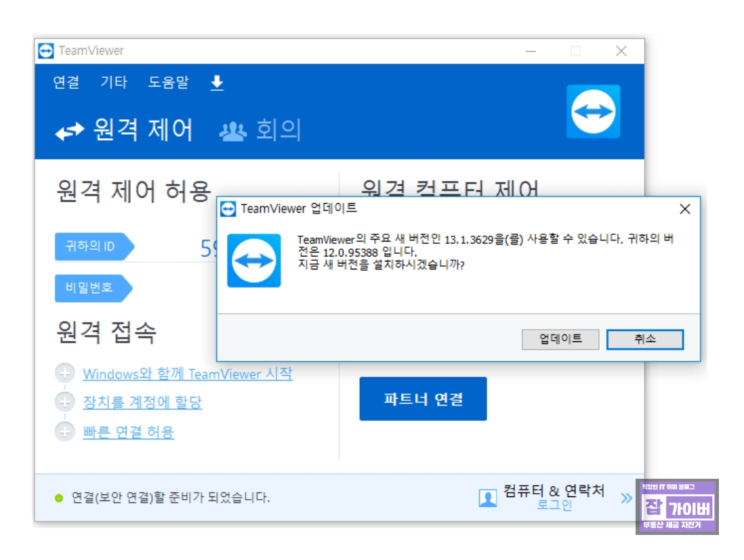Click 업데이트 button in update dialog
The height and width of the screenshot is (560, 744).
tap(560, 339)
